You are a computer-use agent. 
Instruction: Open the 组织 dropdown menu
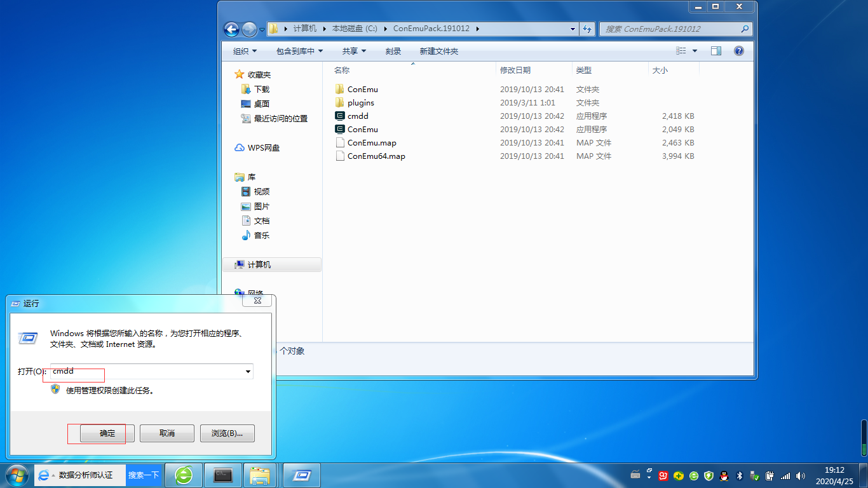coord(245,51)
